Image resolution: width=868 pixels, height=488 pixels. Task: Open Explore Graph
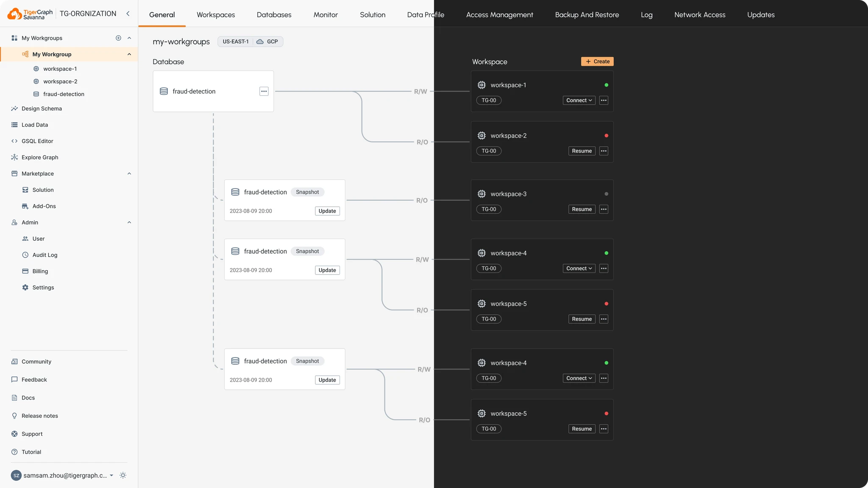point(40,157)
